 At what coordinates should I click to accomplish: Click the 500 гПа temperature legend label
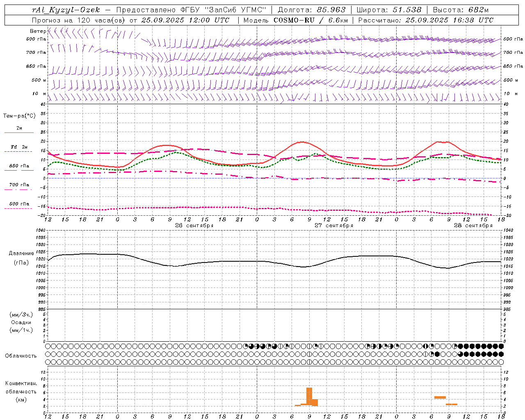(19, 204)
